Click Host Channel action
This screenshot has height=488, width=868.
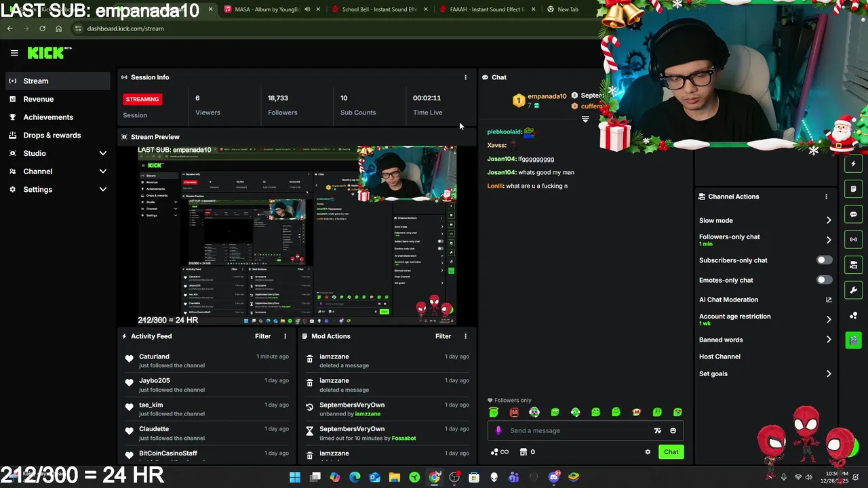719,357
